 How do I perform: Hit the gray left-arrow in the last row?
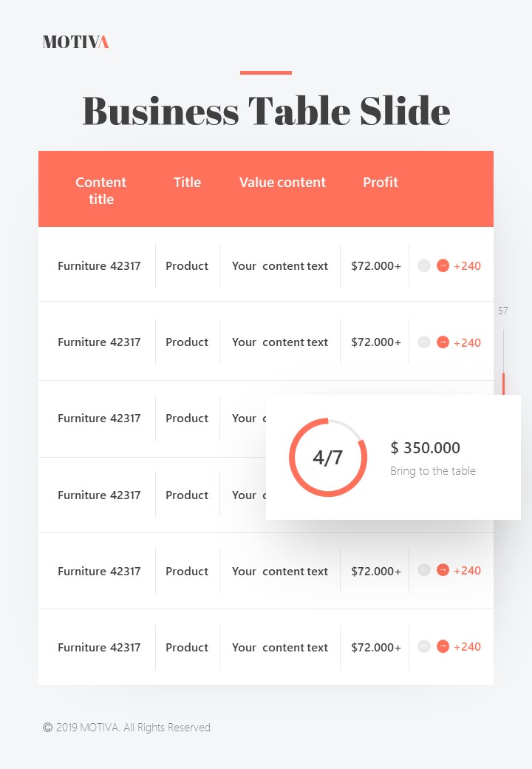424,646
